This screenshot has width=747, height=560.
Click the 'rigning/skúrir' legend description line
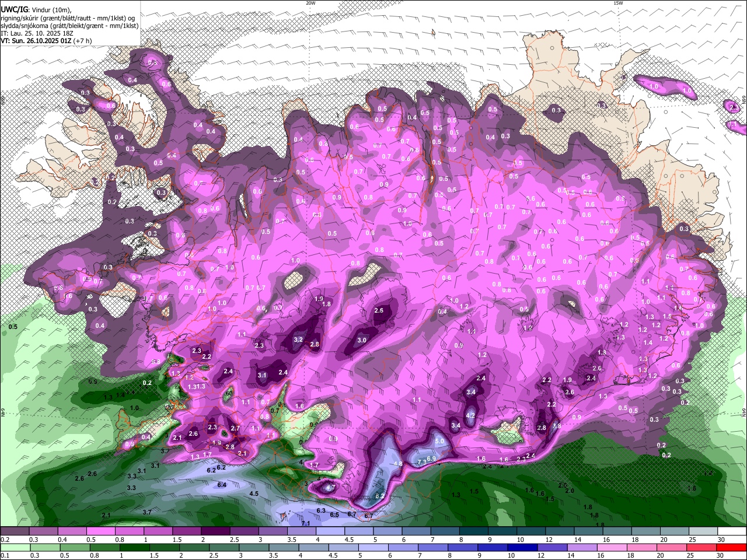pos(68,18)
